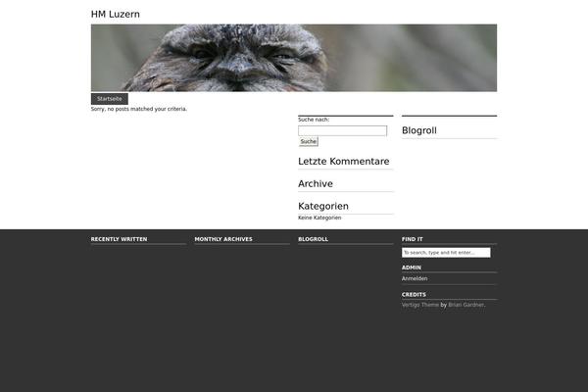588x392 pixels.
Task: Open the HM Luzern site title
Action: point(115,15)
